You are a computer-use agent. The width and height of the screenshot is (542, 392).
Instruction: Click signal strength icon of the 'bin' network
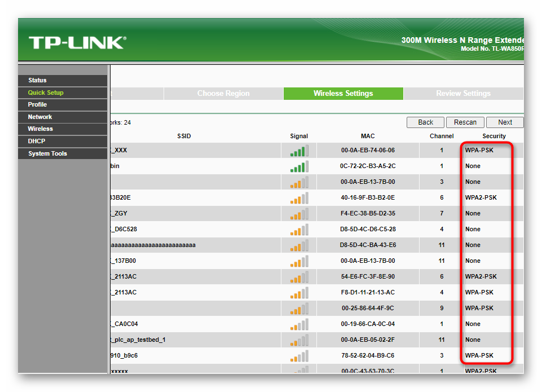click(x=299, y=166)
